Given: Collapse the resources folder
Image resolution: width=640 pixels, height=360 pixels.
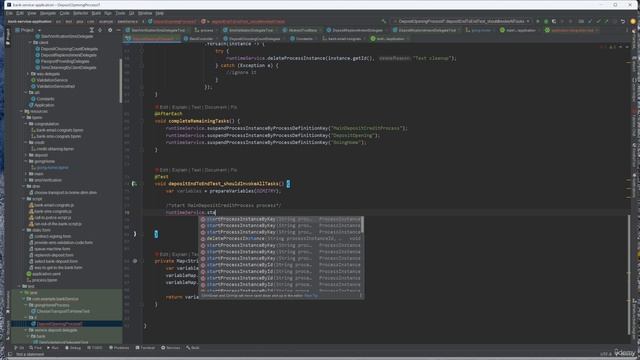Looking at the screenshot, I should coord(22,111).
